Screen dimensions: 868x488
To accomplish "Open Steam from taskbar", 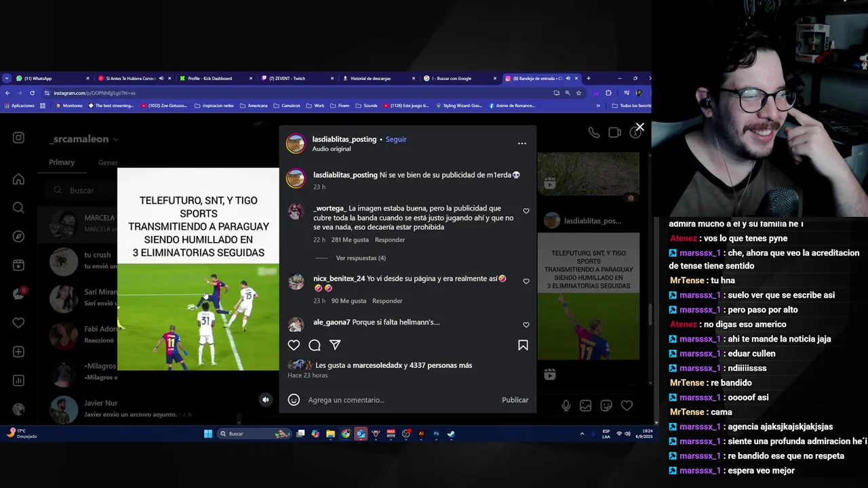I will 451,434.
